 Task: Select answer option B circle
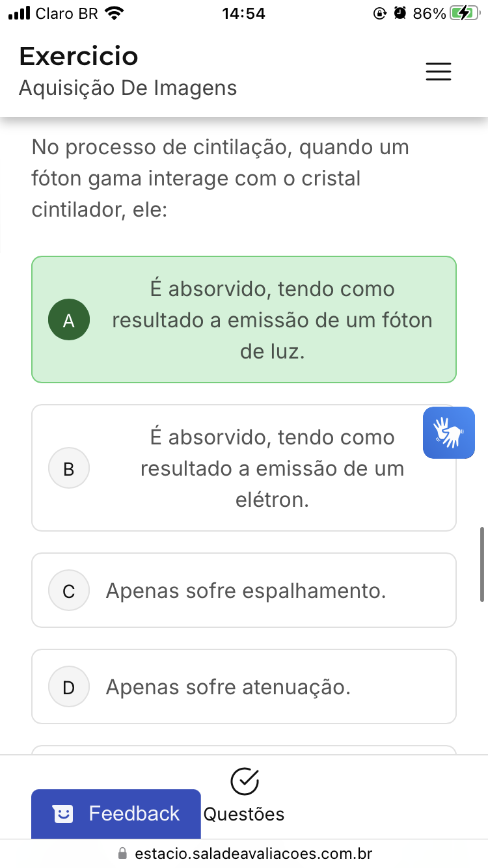[69, 468]
